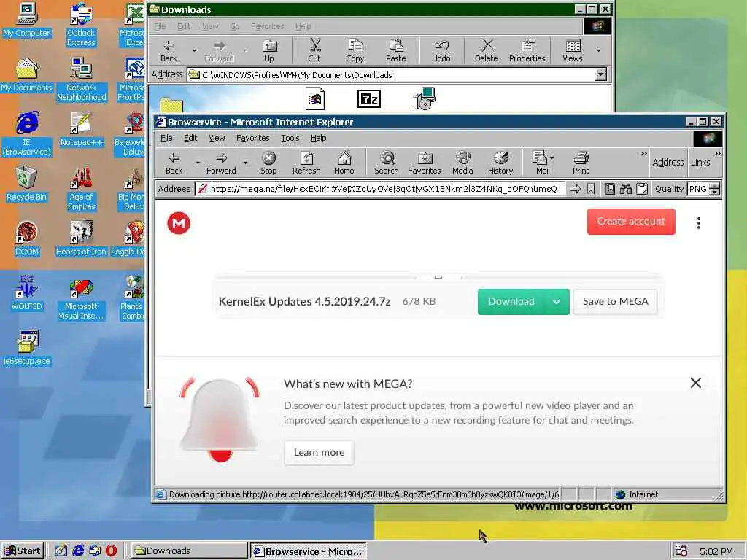Expand the Links bar chevron

pos(718,154)
